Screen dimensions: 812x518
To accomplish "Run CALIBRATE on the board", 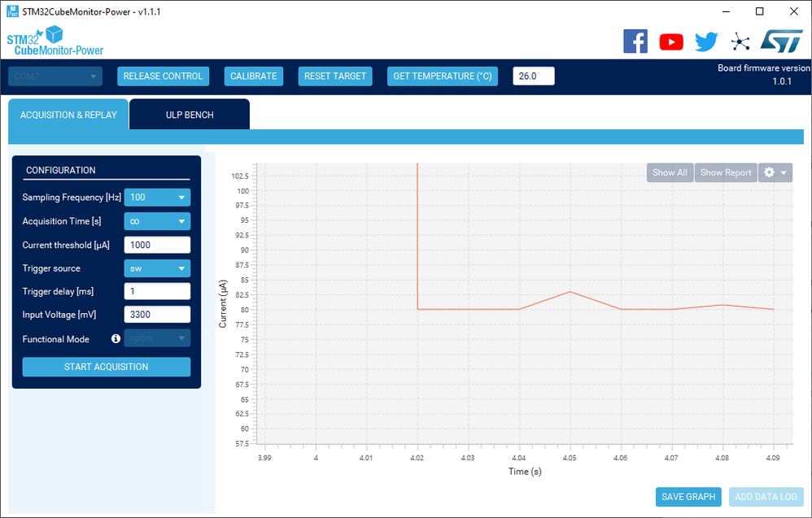I will 254,76.
